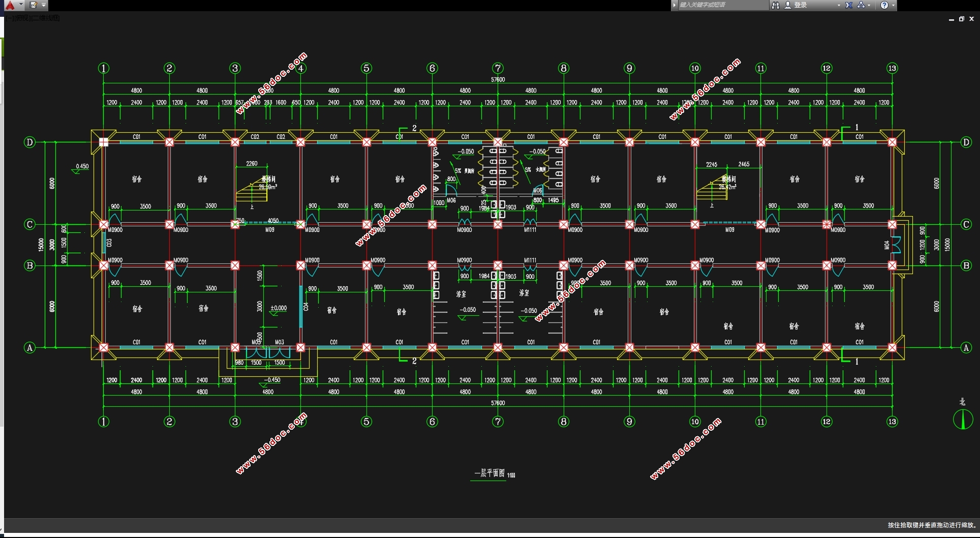Click the 登录 sign-in label

pyautogui.click(x=801, y=5)
